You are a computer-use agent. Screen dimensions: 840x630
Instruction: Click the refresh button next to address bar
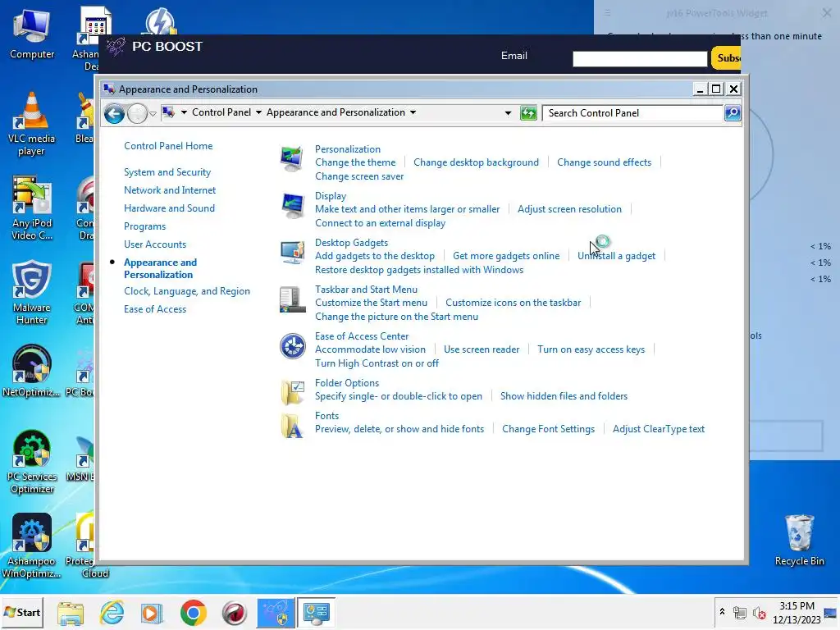coord(528,113)
